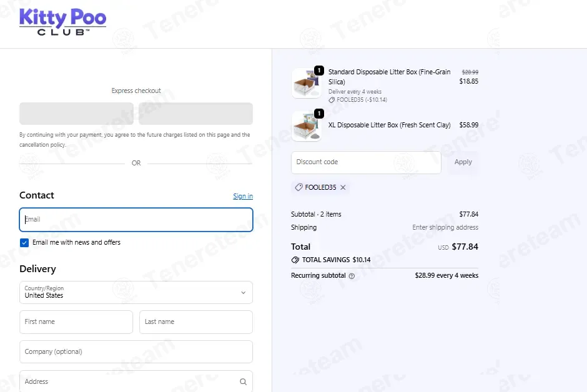The height and width of the screenshot is (392, 587).
Task: Click the Address input field
Action: (x=136, y=381)
